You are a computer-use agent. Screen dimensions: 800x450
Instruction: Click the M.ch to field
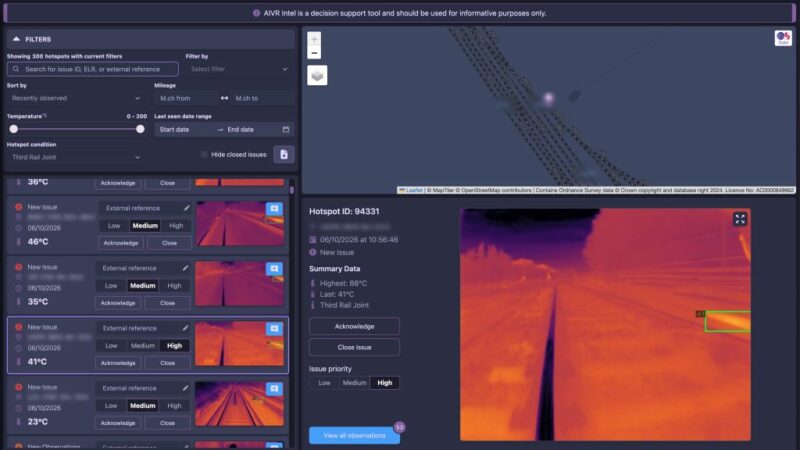pyautogui.click(x=262, y=98)
